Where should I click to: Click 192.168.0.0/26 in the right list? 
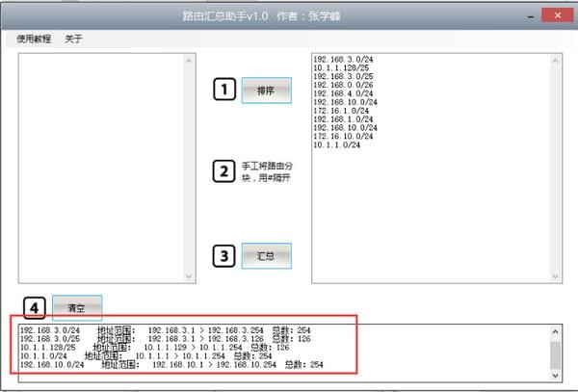point(343,85)
